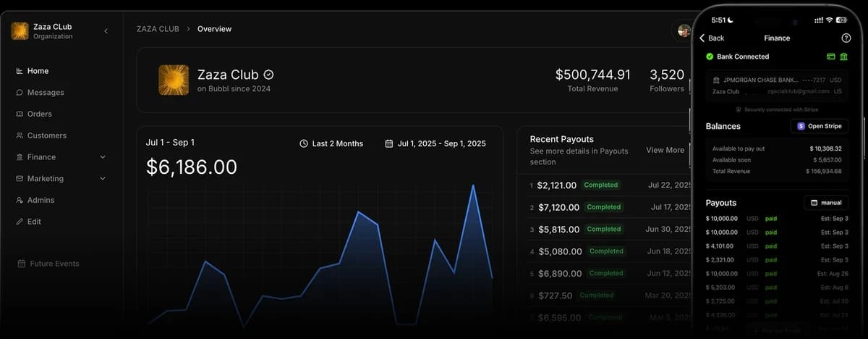Tap the Open Stripe button on phone
The height and width of the screenshot is (339, 868).
(820, 126)
